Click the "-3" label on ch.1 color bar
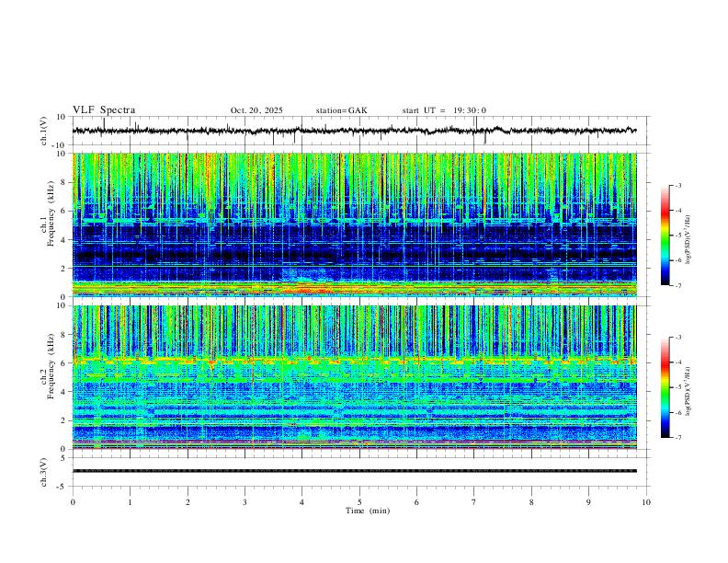728x563 pixels. point(677,185)
